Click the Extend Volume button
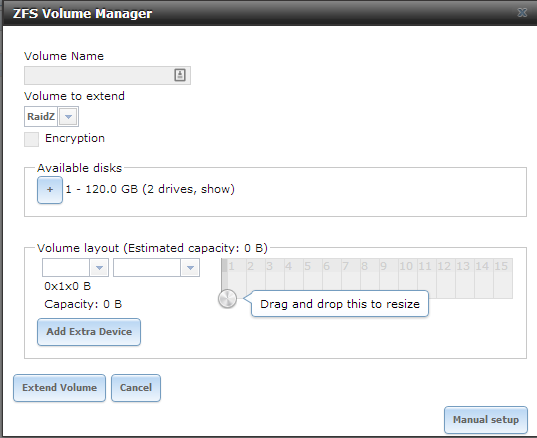This screenshot has width=537, height=438. point(60,388)
